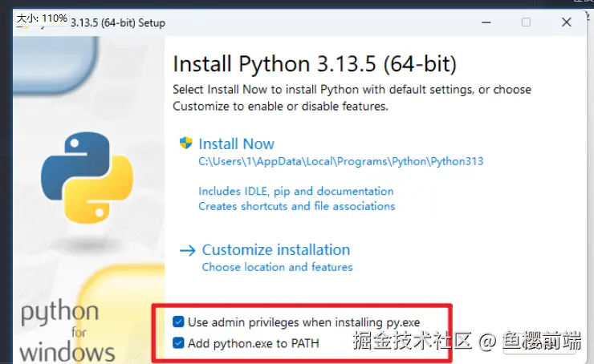The width and height of the screenshot is (594, 364).
Task: Click the AppData install path text
Action: 340,161
